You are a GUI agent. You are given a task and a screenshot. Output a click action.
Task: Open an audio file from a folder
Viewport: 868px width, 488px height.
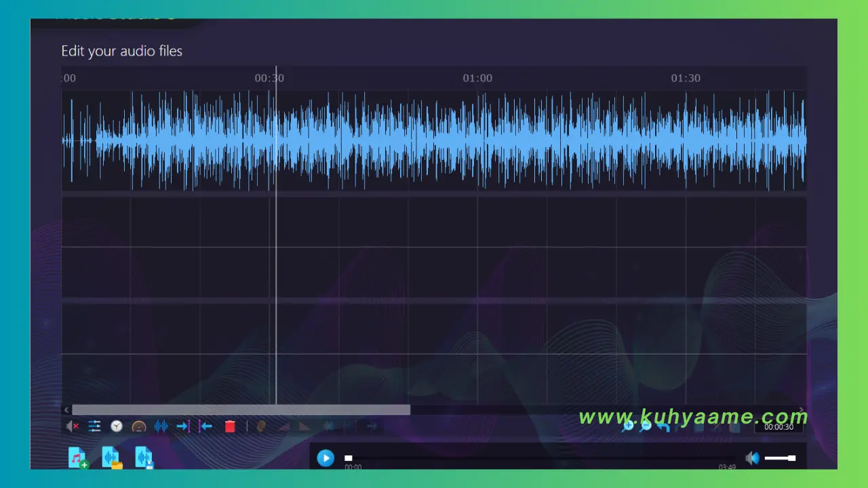[x=112, y=457]
